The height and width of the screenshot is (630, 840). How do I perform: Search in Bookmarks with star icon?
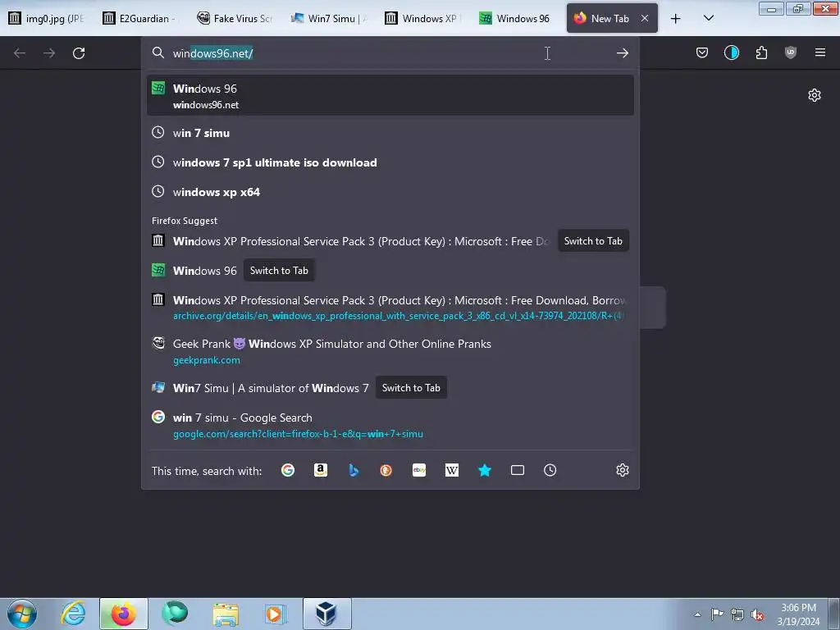click(x=485, y=470)
